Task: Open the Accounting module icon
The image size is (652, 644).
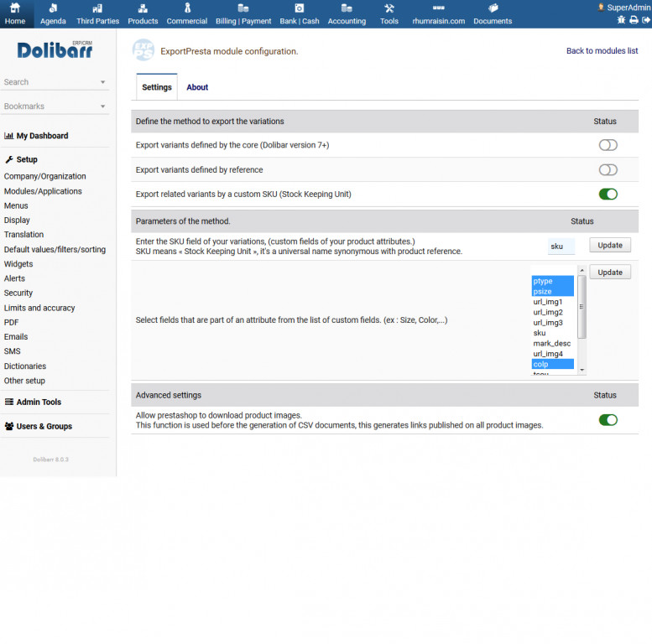Action: point(347,8)
